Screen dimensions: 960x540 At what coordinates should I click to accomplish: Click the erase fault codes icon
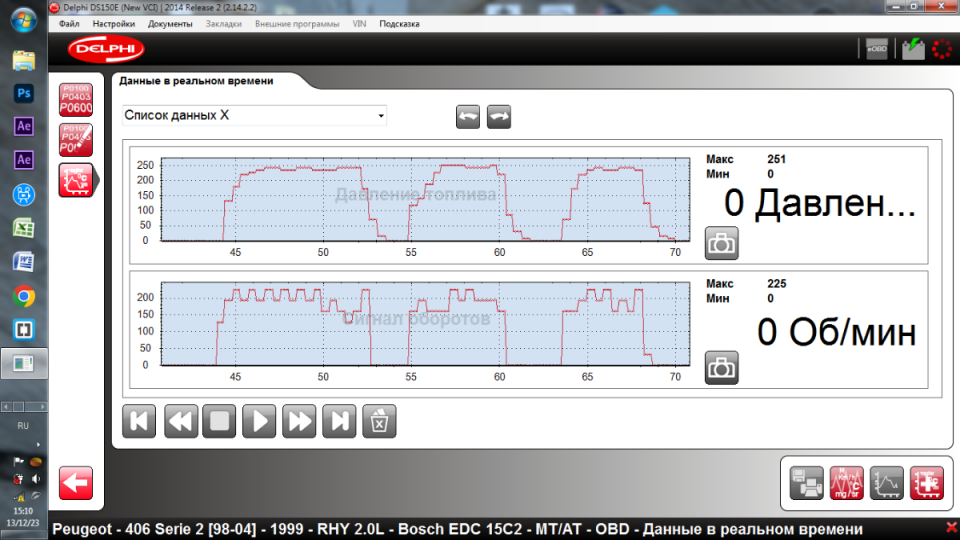(76, 140)
